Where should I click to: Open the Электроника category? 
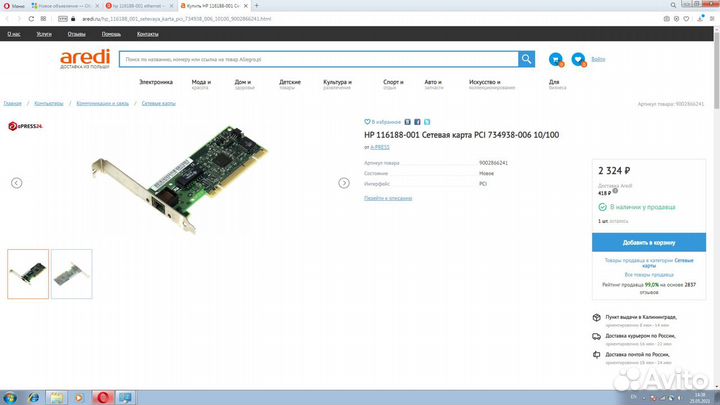pos(156,82)
